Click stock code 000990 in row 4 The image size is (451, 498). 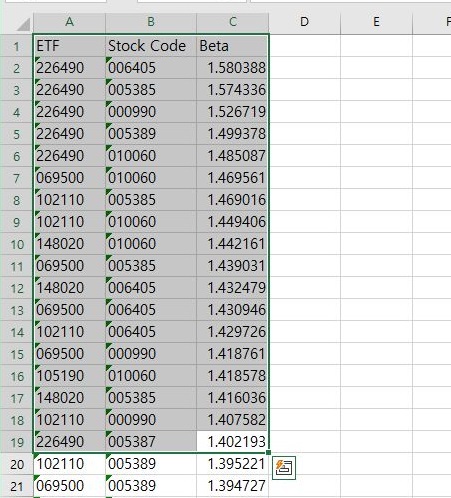(151, 112)
